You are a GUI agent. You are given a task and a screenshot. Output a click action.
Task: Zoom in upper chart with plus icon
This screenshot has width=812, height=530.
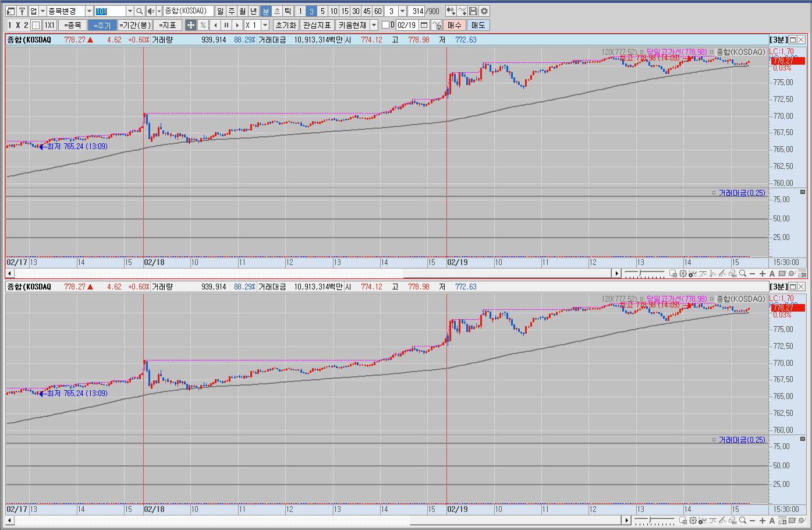click(763, 274)
